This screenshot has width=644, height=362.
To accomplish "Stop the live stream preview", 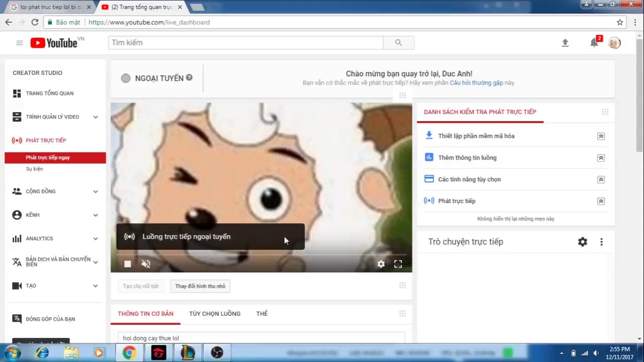I will (127, 264).
